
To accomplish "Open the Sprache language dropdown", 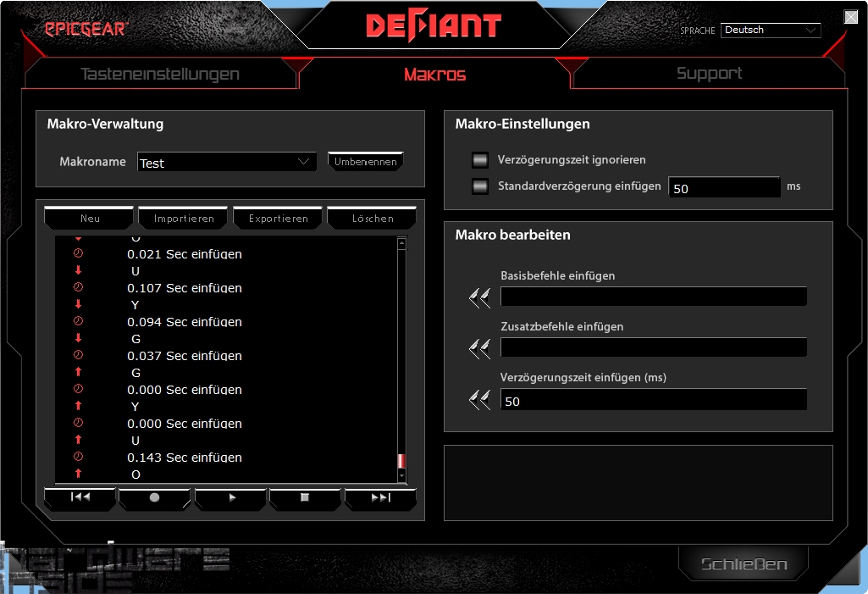I will (771, 30).
